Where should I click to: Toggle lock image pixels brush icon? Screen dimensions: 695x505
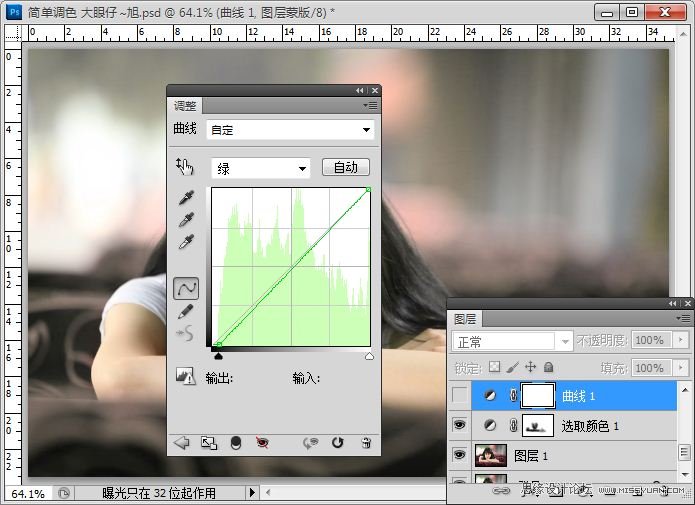click(x=512, y=367)
